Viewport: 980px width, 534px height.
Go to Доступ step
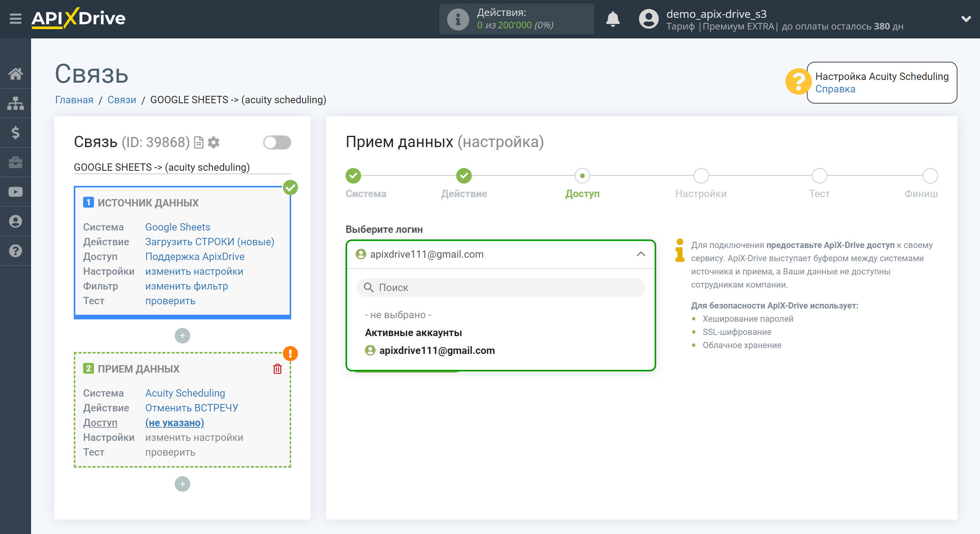582,176
